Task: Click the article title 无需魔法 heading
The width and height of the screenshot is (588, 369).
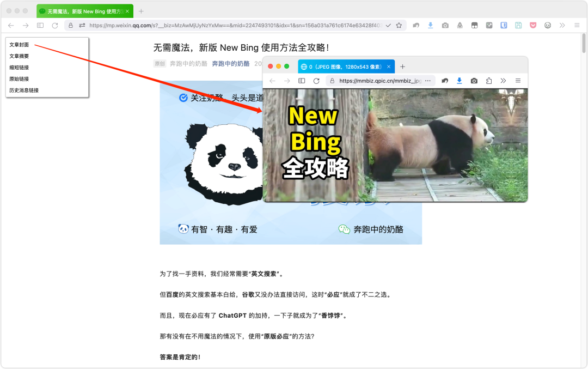Action: click(241, 47)
